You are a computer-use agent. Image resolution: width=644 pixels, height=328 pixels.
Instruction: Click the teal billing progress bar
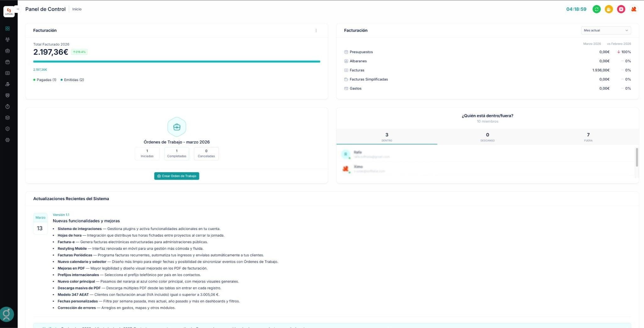click(x=176, y=62)
